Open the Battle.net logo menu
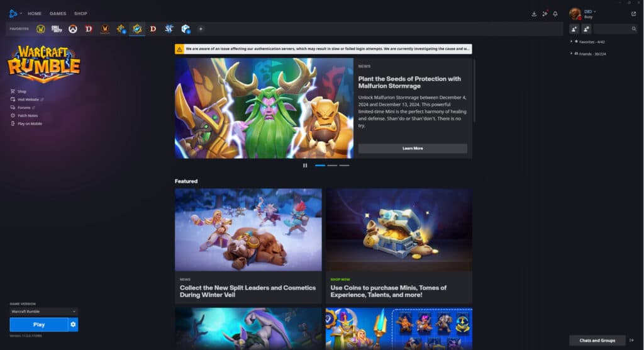The image size is (644, 350). [13, 14]
